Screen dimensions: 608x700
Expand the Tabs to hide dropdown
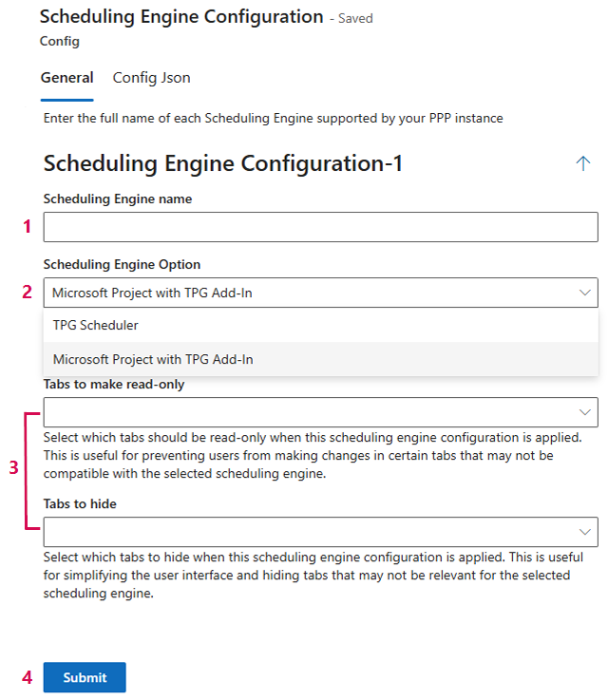585,532
